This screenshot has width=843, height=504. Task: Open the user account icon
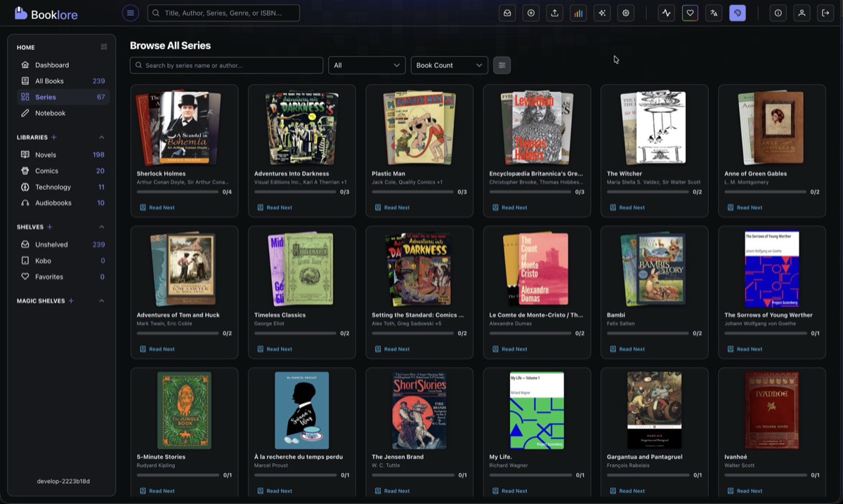(802, 13)
